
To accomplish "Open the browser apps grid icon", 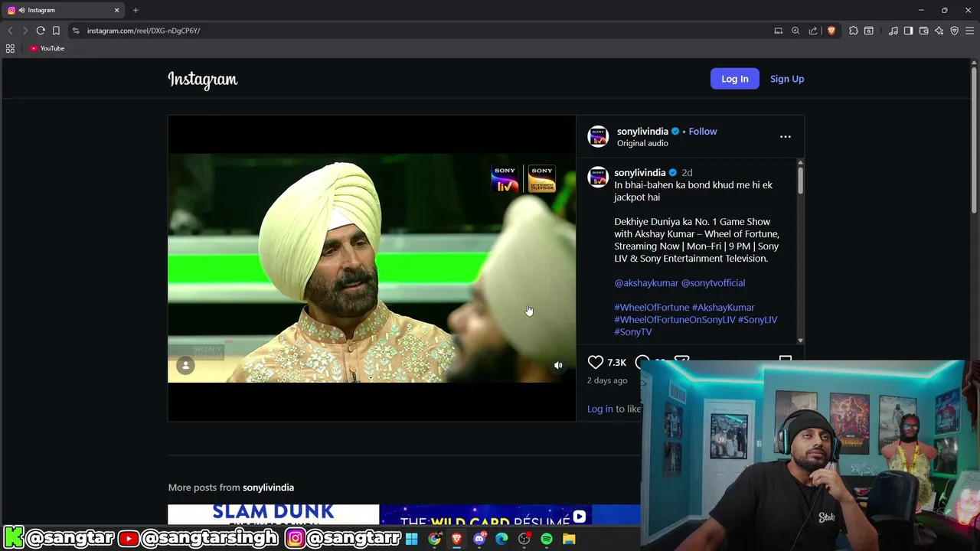I will (10, 48).
